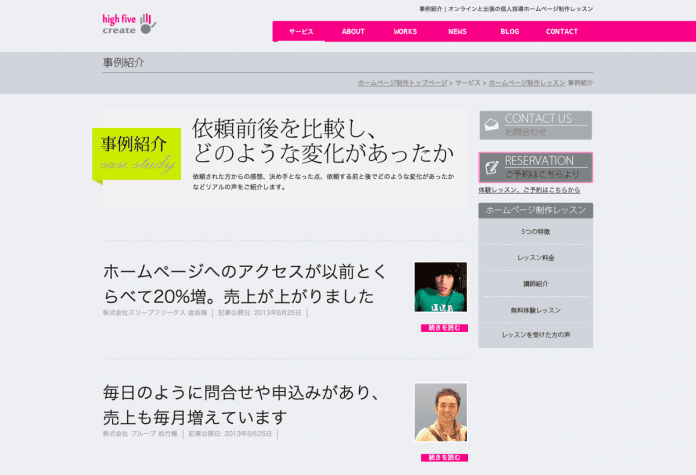Viewport: 696px width, 475px height.
Task: Click the high five create hand logo
Action: point(129,24)
